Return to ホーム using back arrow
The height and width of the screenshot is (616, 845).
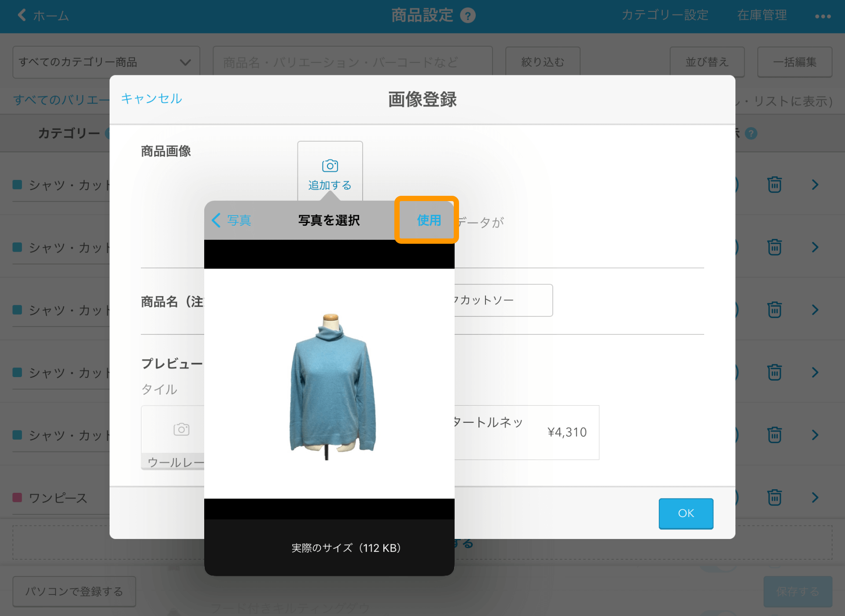pyautogui.click(x=43, y=16)
